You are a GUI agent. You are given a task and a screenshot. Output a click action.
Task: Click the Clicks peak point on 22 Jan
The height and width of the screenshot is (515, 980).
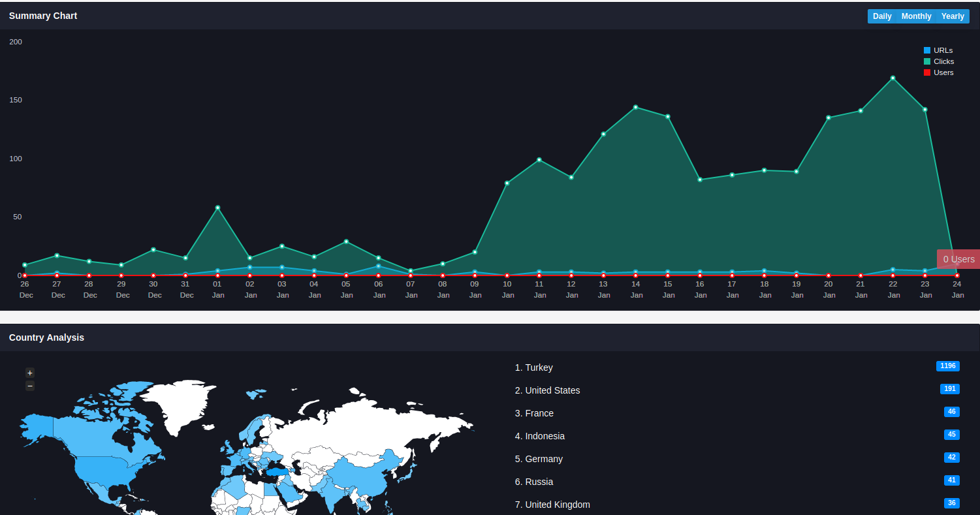click(893, 78)
